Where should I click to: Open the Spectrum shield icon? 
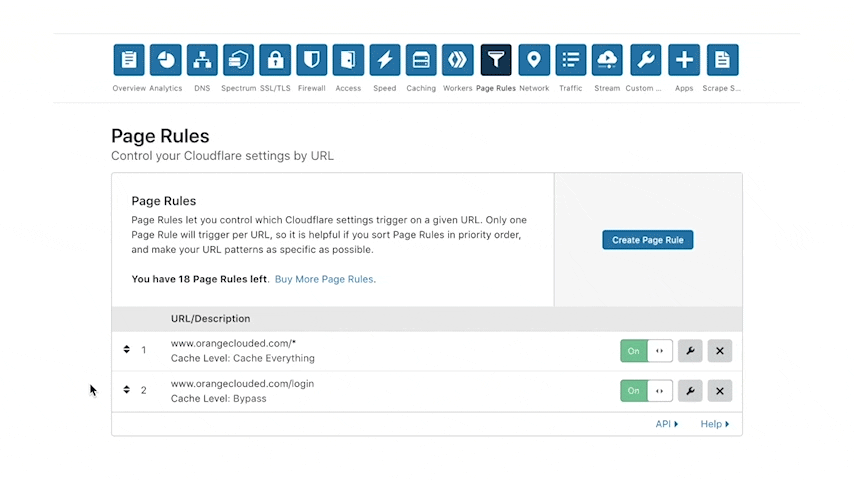239,60
